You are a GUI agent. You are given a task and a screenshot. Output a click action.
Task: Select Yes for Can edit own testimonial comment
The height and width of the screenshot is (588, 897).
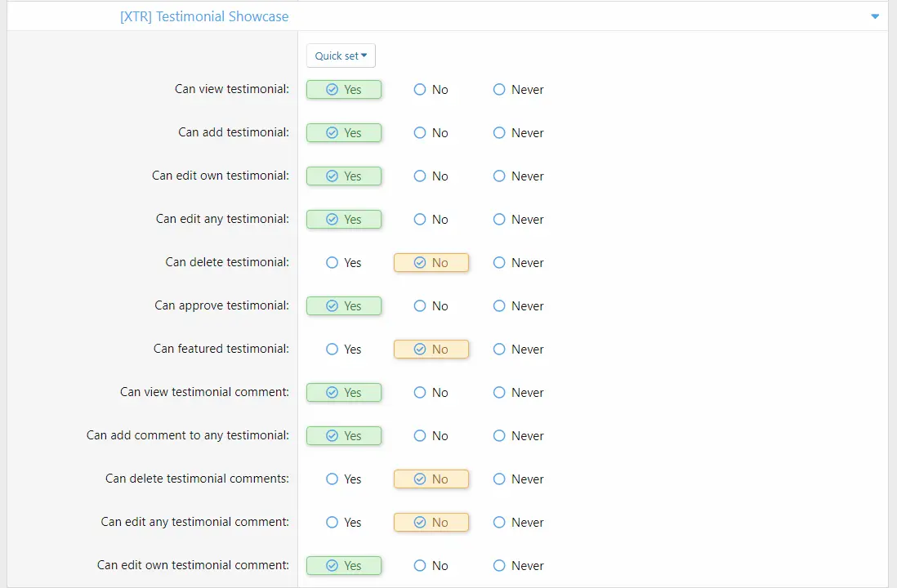point(344,566)
